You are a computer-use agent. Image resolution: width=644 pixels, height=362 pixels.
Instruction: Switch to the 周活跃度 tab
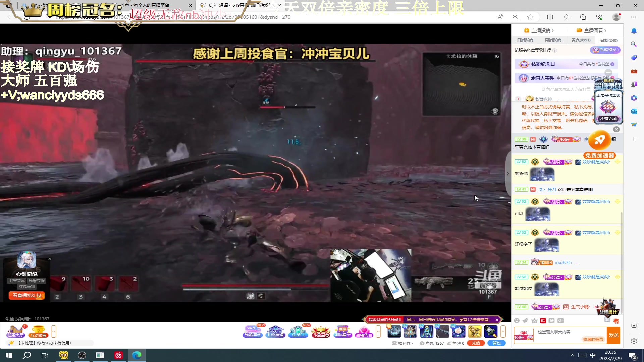pos(553,40)
